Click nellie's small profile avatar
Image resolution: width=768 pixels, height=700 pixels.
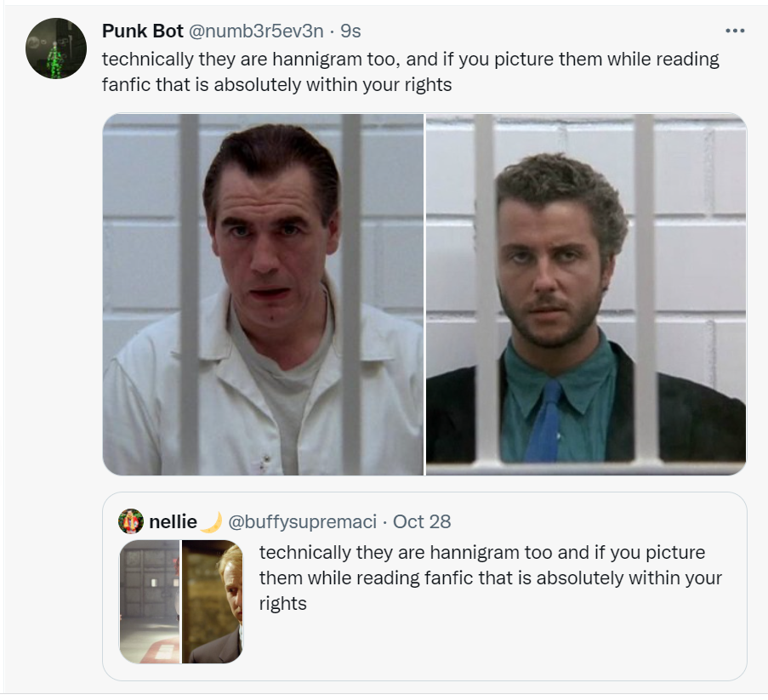click(x=131, y=521)
